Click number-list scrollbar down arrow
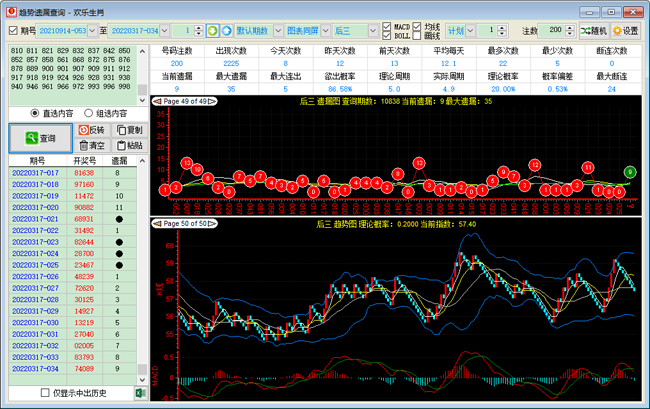650x409 pixels. point(142,100)
